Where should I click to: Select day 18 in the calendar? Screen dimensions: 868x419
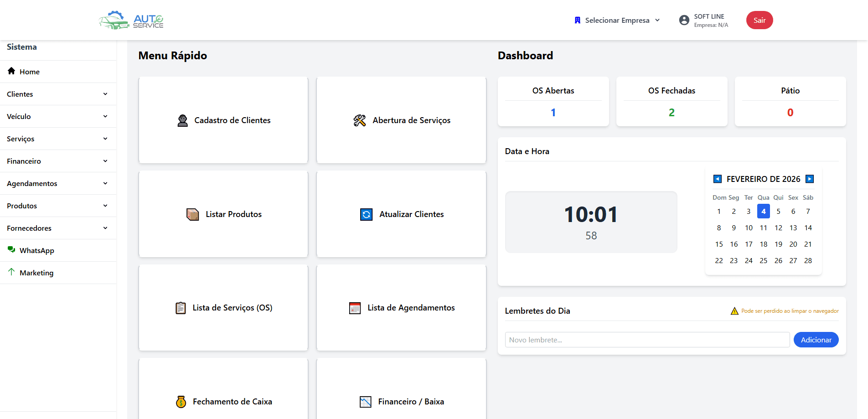(764, 244)
